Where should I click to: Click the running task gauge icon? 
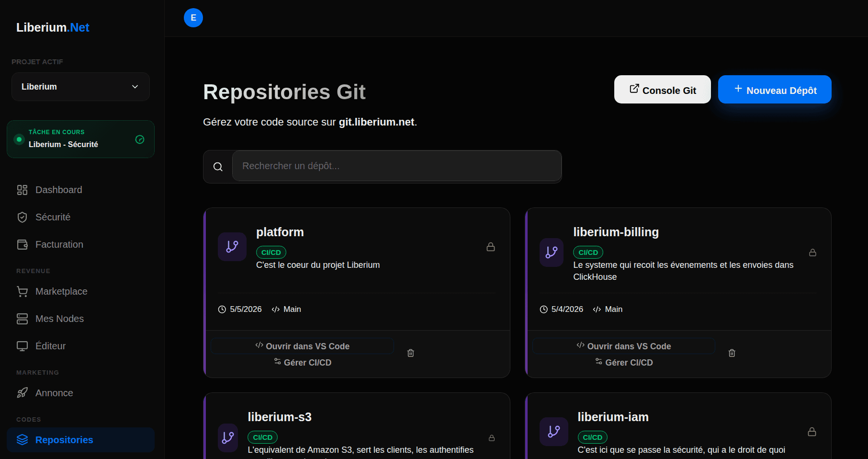[140, 139]
